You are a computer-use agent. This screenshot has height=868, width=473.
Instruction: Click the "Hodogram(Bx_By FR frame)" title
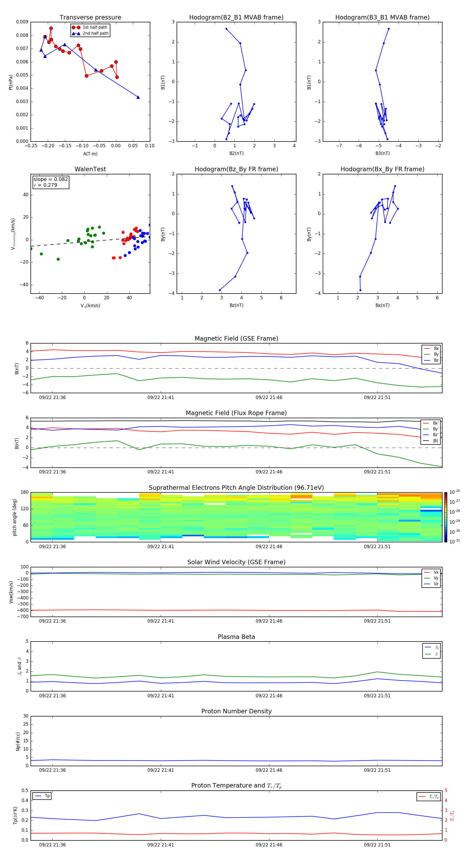[382, 169]
